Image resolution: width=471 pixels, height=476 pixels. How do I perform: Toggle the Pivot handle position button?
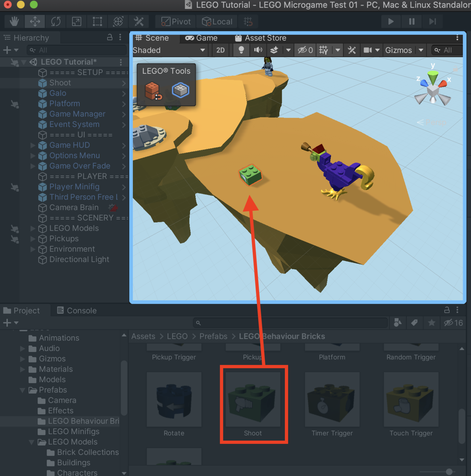point(176,21)
